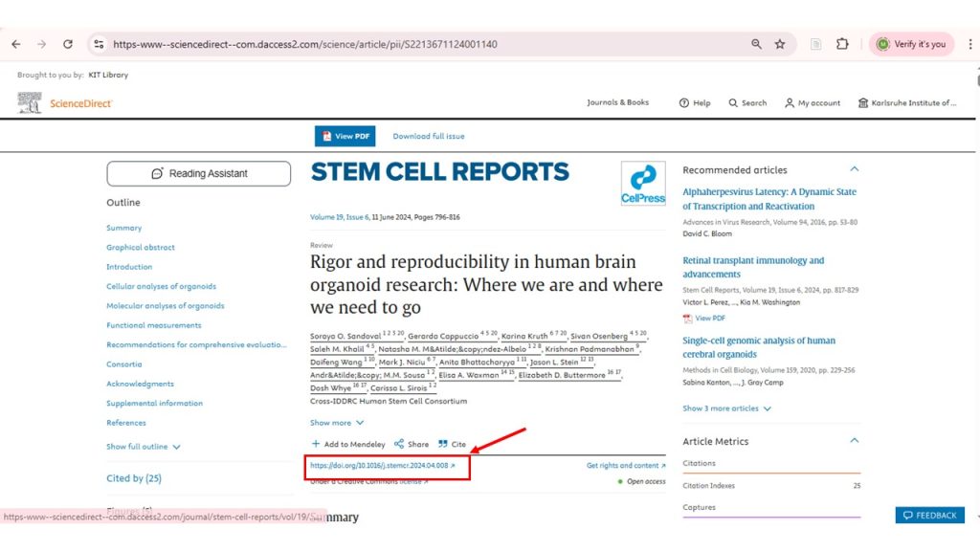Image resolution: width=980 pixels, height=551 pixels.
Task: Expand the Show more authors section
Action: click(336, 422)
